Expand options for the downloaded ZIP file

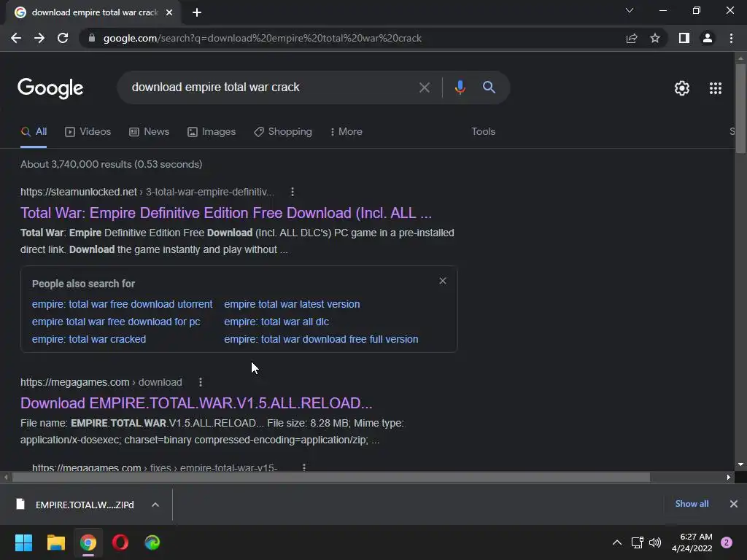(x=155, y=505)
